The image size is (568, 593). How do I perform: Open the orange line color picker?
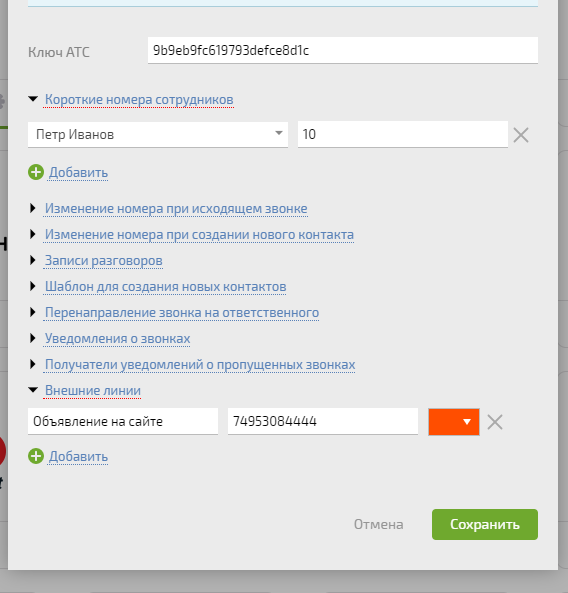(x=454, y=422)
